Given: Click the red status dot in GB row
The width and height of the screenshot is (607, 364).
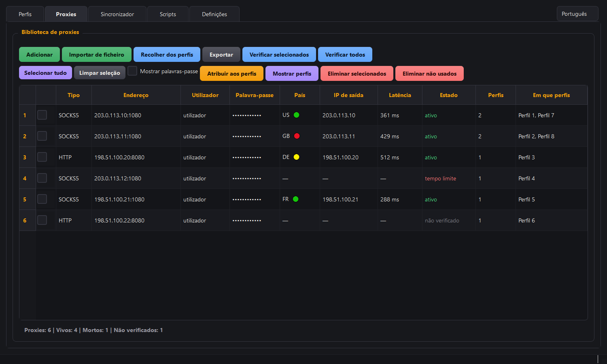Looking at the screenshot, I should click(297, 136).
